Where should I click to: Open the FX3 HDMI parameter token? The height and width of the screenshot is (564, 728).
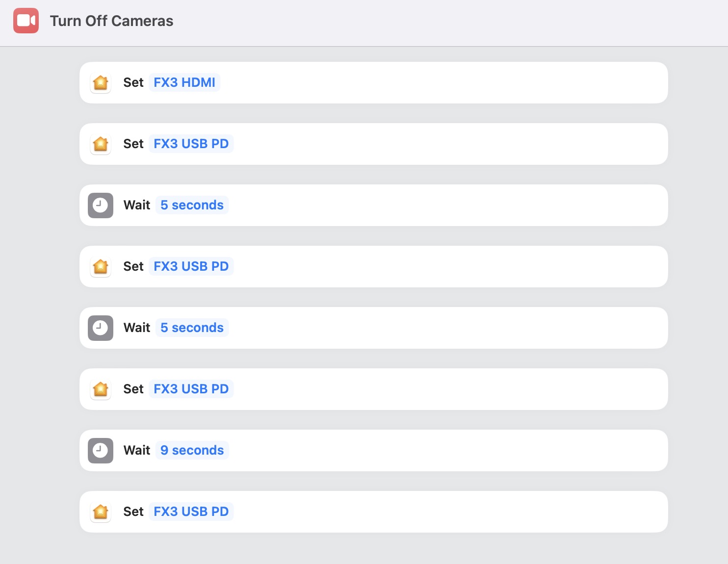[x=184, y=82]
